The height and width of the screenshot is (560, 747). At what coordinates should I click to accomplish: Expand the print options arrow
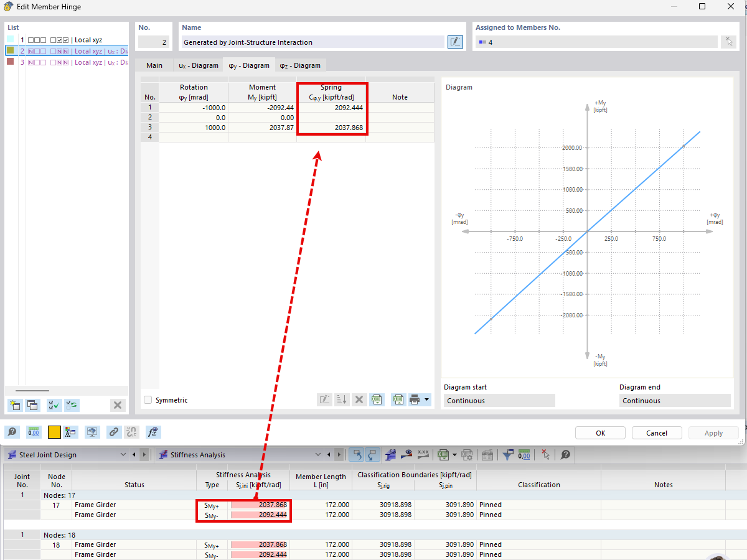pos(428,399)
